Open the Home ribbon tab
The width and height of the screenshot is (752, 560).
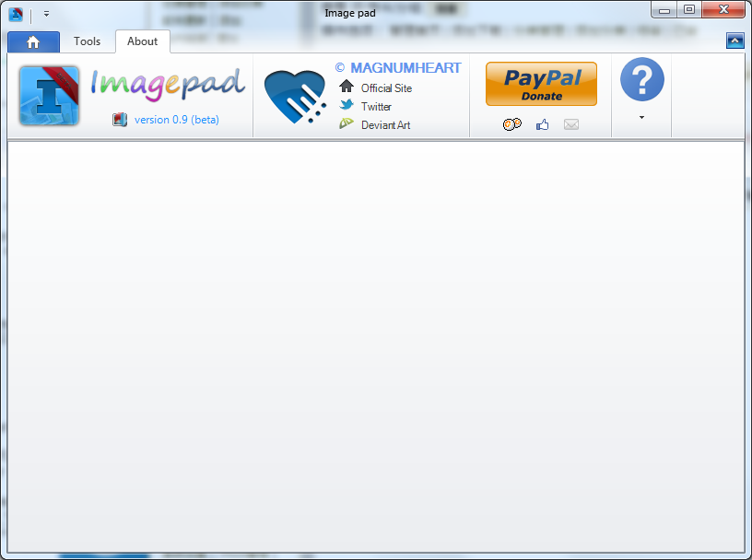(x=33, y=42)
